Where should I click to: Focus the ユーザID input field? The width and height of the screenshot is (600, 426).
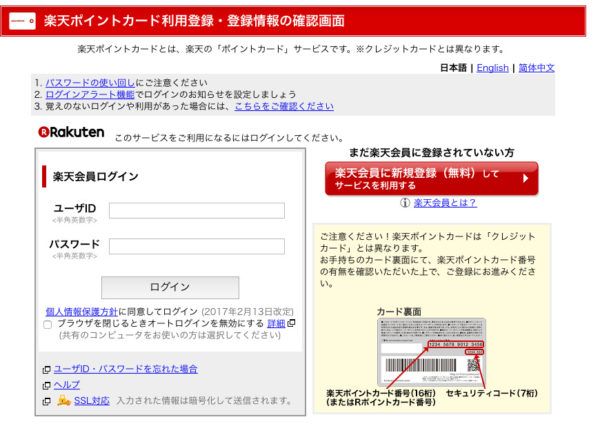click(197, 211)
